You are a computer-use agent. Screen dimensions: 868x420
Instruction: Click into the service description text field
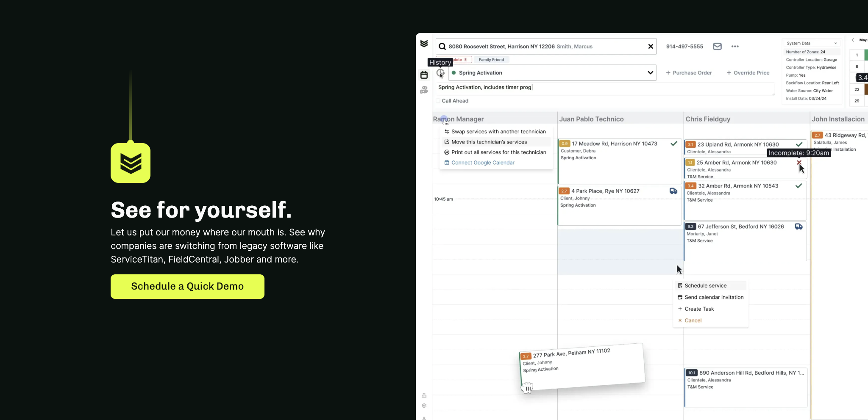tap(605, 88)
